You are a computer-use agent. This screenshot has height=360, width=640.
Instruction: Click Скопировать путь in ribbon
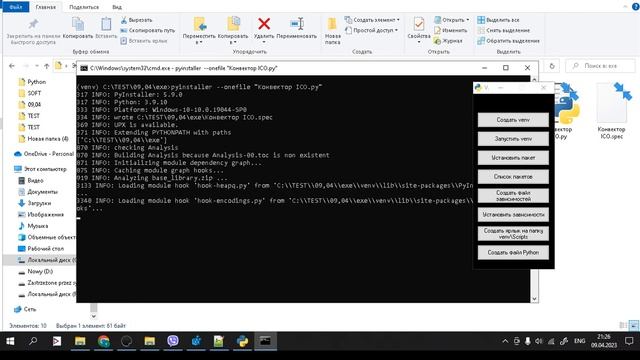click(x=147, y=30)
